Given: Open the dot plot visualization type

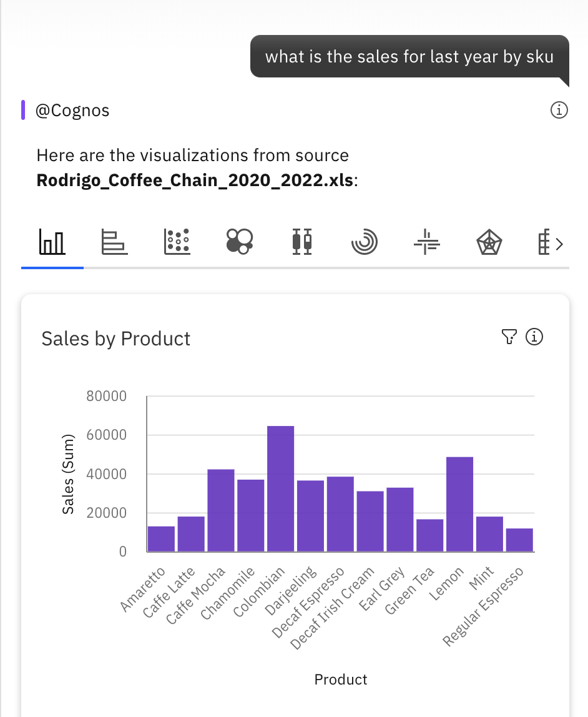Looking at the screenshot, I should pos(176,242).
